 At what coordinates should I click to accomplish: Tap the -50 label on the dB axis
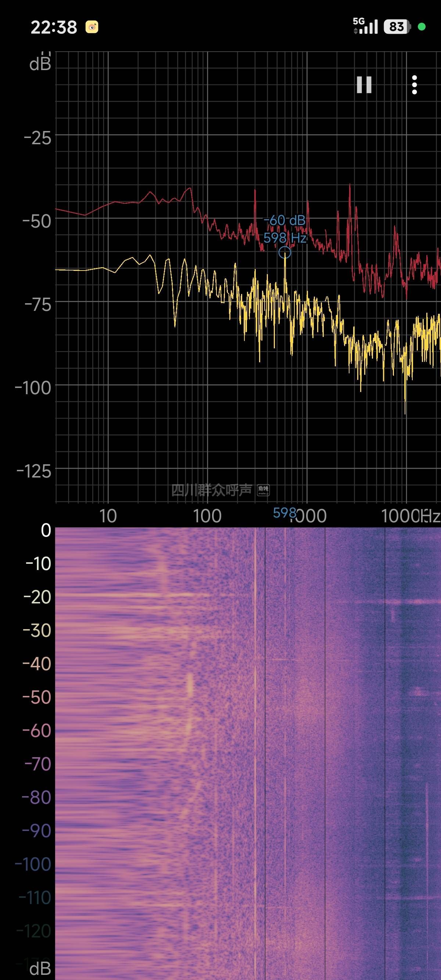click(x=36, y=221)
